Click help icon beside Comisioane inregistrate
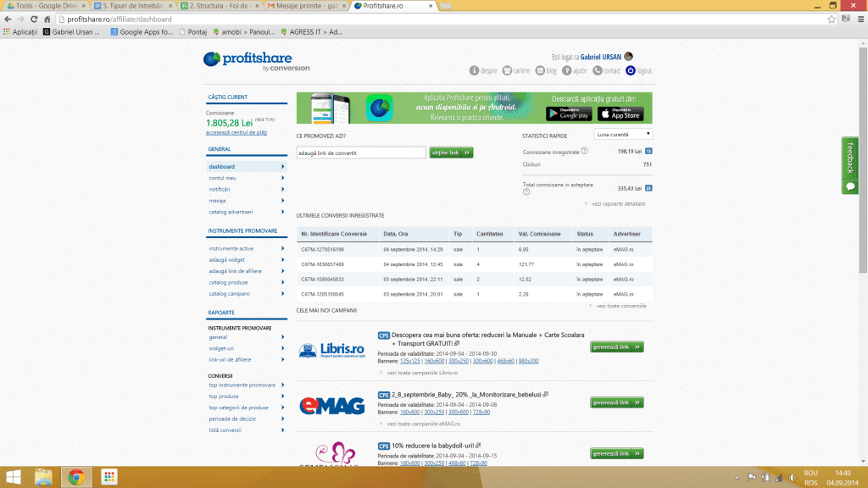 584,151
